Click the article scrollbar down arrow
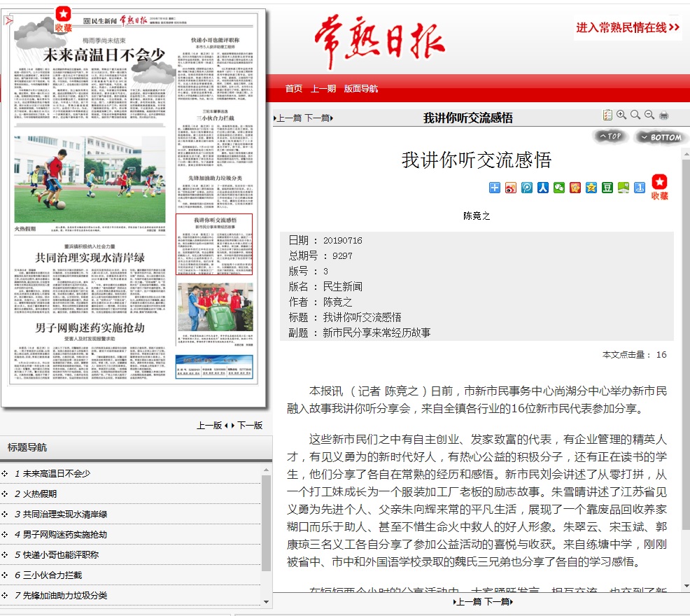 (x=686, y=586)
